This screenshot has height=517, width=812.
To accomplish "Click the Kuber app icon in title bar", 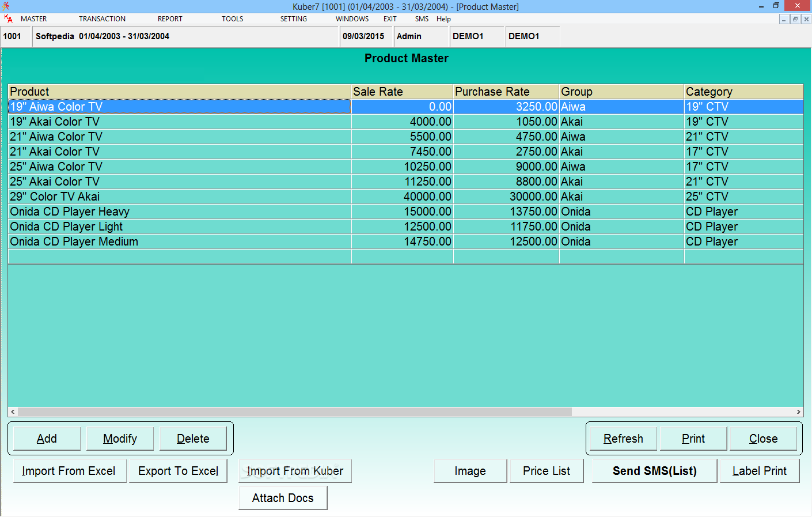I will tap(6, 6).
